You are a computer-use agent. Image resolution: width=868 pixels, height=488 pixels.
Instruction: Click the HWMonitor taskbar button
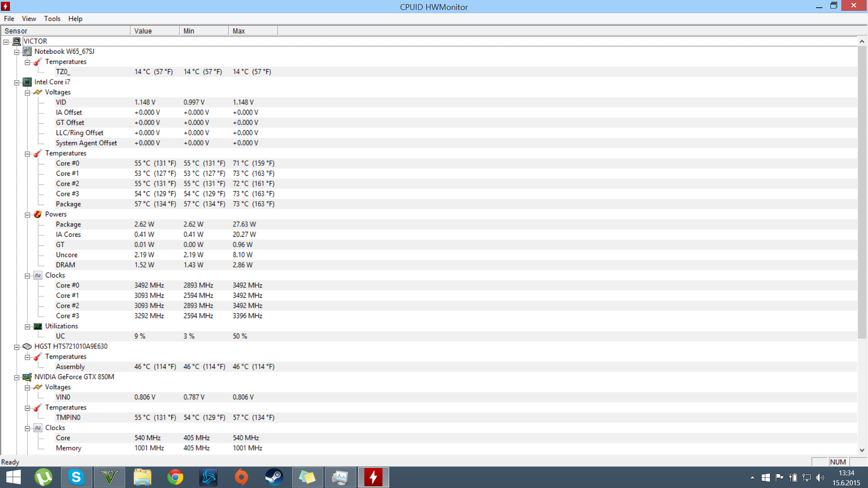[x=373, y=477]
